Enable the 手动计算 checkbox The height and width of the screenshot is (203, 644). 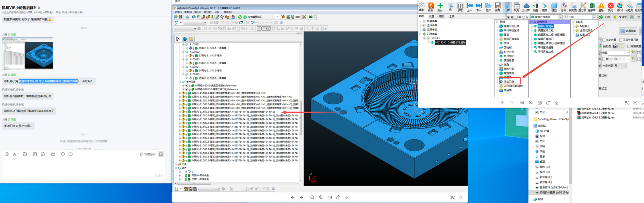pyautogui.click(x=604, y=40)
